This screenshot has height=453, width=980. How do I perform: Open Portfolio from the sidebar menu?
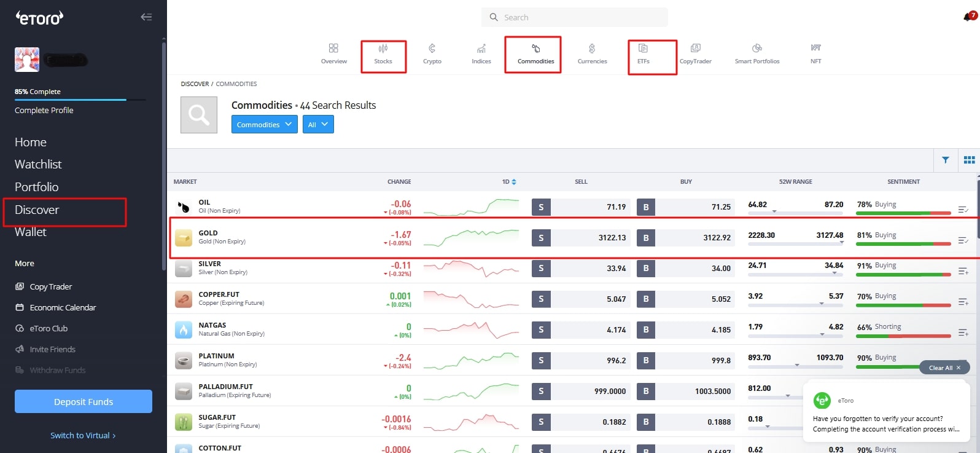tap(37, 187)
